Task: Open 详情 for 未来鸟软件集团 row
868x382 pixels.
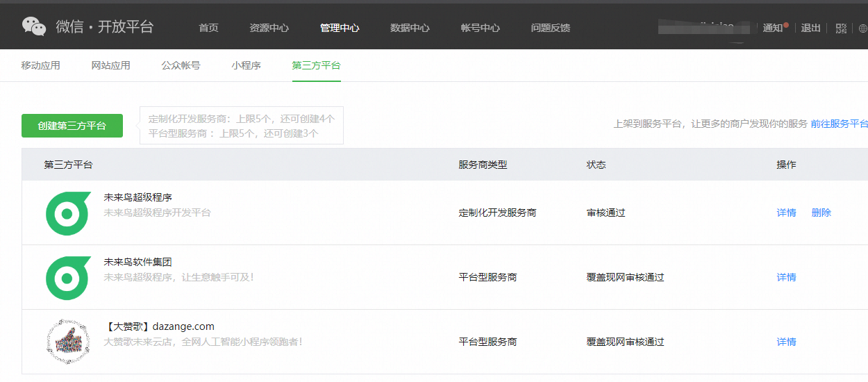Action: pos(786,277)
